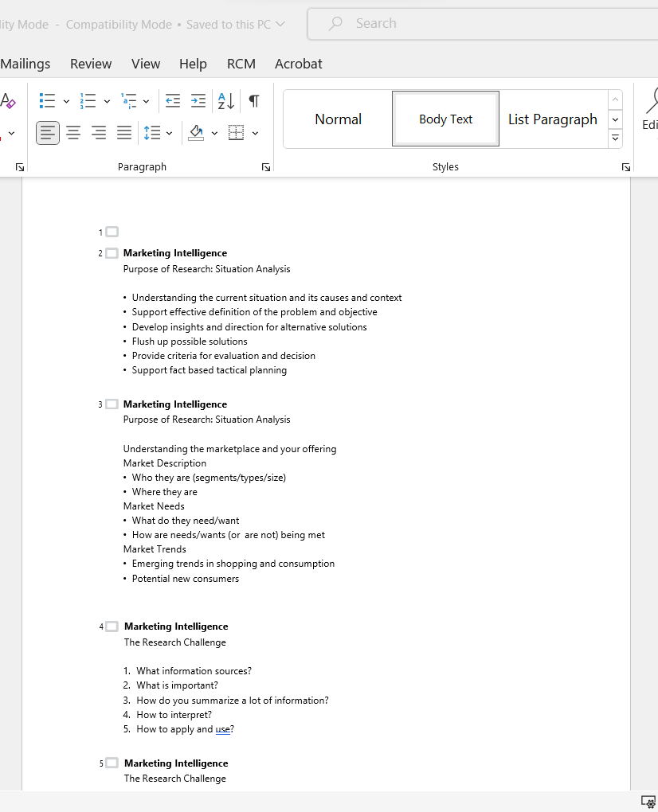The width and height of the screenshot is (658, 812).
Task: Select the bulleted list icon
Action: [45, 101]
